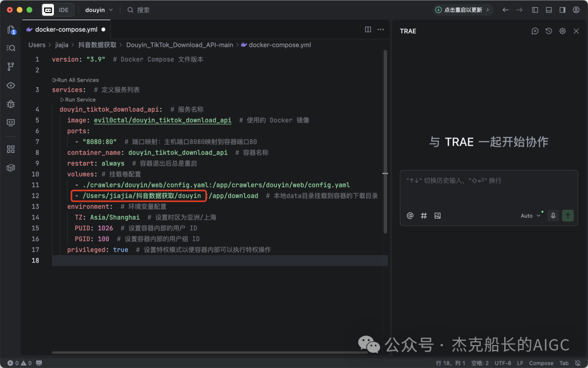Split the editor with split icon
Screen dimensions: 588x368
368,29
